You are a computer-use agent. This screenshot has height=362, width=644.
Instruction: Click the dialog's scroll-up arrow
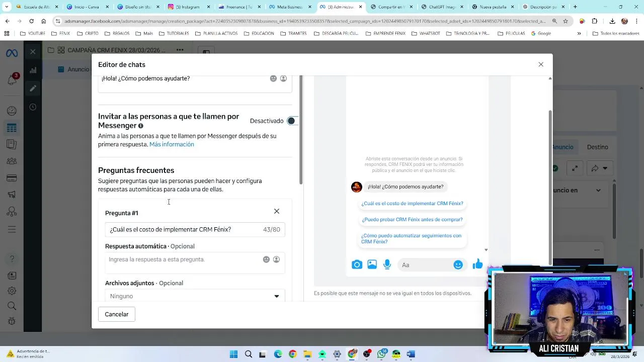pos(550,78)
